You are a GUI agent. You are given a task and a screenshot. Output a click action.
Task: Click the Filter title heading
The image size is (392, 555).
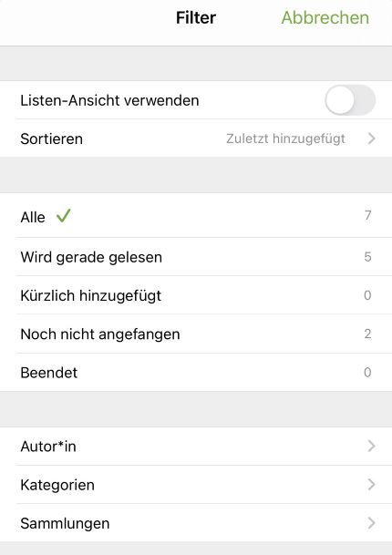[x=196, y=17]
